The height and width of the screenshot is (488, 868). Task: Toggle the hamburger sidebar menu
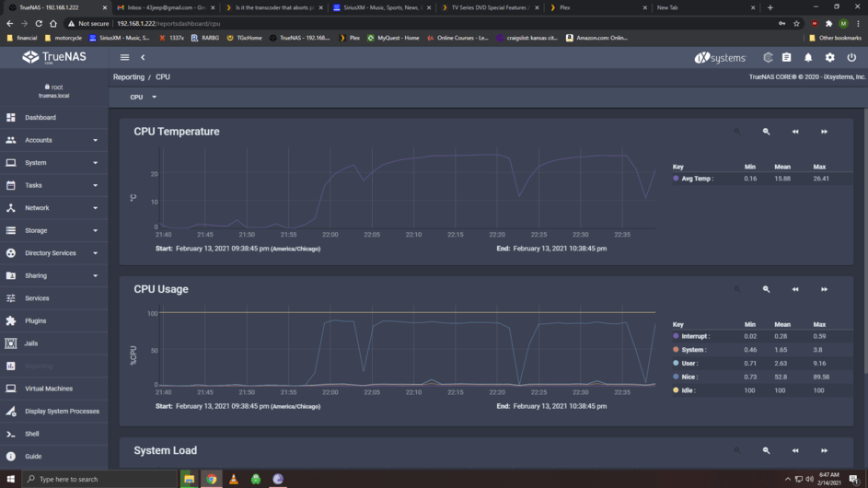click(124, 58)
